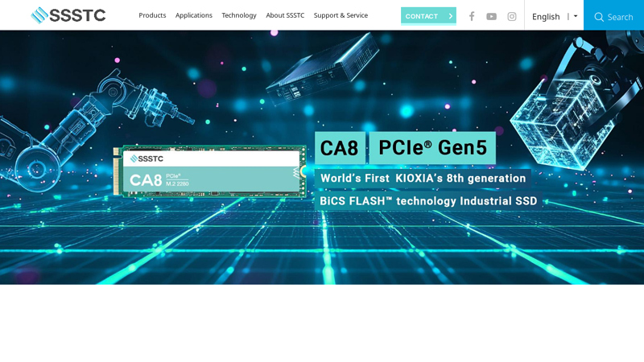This screenshot has width=644, height=362.
Task: Open the Instagram profile icon
Action: pos(512,16)
